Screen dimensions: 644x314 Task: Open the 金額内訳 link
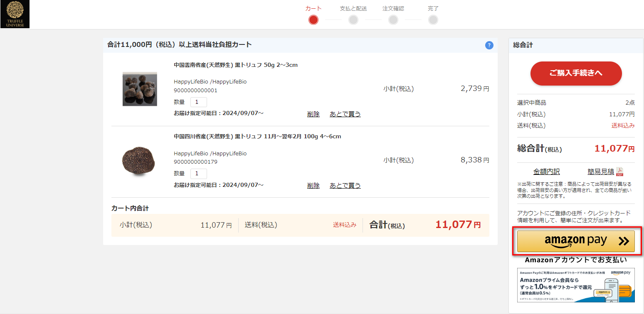pyautogui.click(x=546, y=172)
